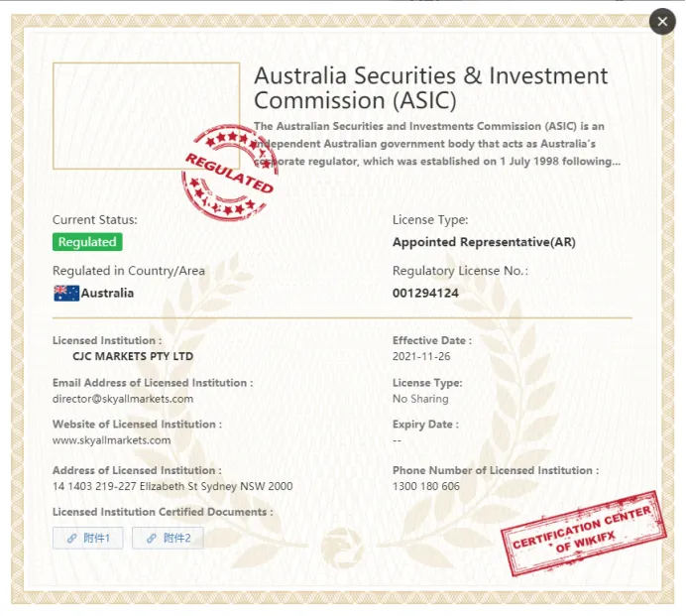The height and width of the screenshot is (616, 686).
Task: Expand the truncated ASIC description text
Action: [436, 144]
